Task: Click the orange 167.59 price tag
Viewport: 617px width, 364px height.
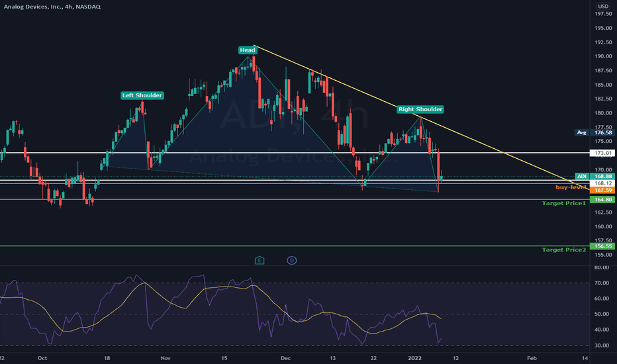Action: point(602,190)
